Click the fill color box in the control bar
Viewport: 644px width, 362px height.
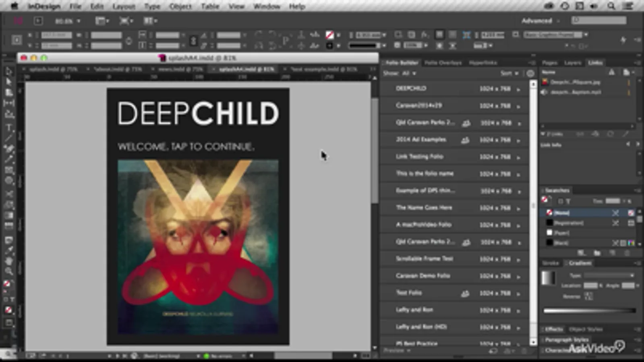[x=329, y=35]
